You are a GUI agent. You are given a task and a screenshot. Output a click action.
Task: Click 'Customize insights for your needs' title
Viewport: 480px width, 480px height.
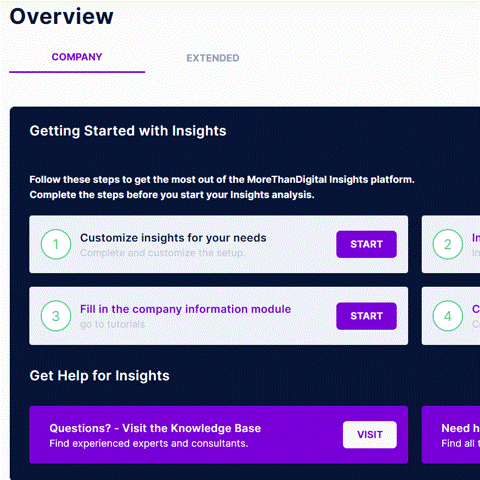click(x=173, y=238)
